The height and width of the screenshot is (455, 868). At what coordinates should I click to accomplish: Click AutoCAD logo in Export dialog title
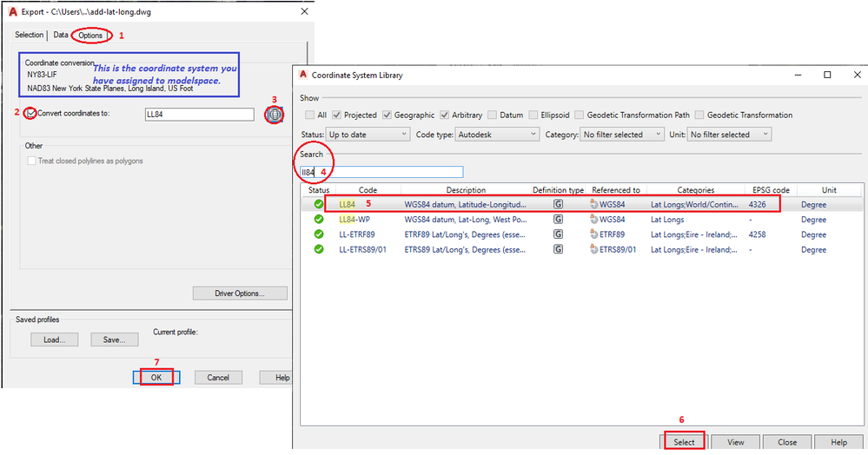coord(13,11)
